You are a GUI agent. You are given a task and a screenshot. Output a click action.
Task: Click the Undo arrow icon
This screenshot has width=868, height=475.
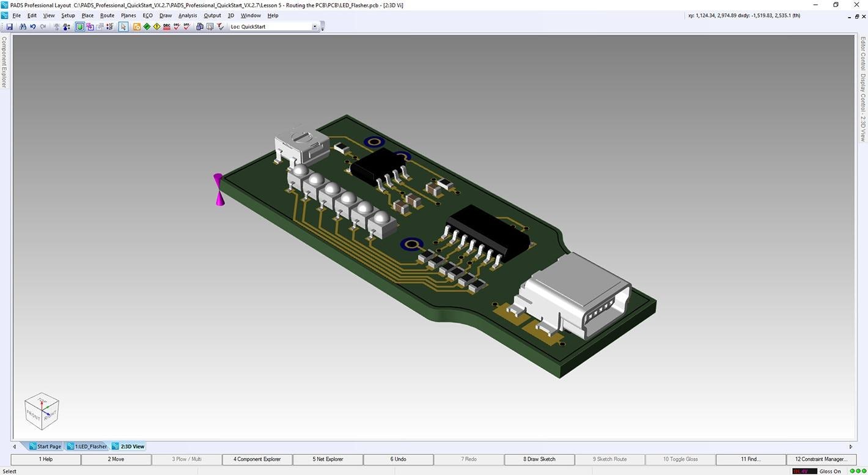click(x=32, y=26)
